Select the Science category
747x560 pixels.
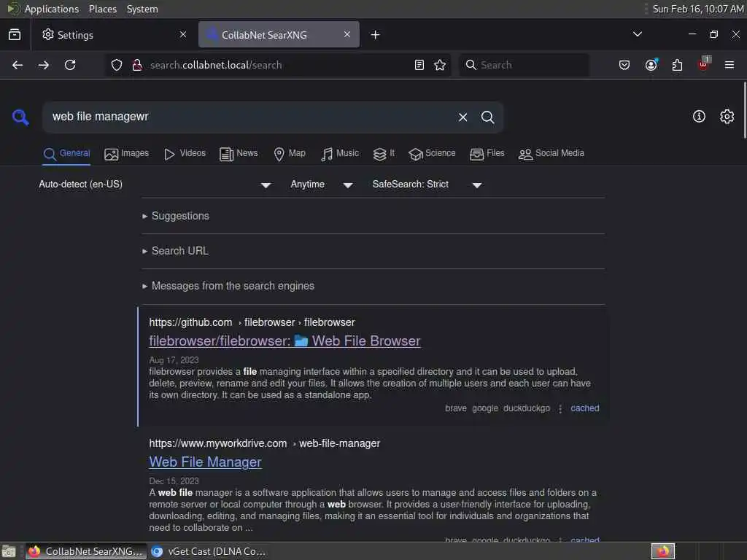point(432,153)
